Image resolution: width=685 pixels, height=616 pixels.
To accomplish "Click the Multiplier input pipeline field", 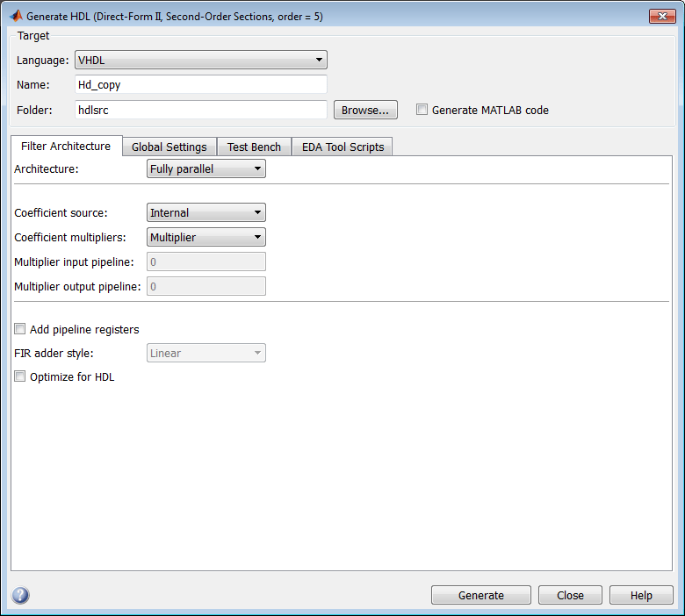I will (x=206, y=261).
